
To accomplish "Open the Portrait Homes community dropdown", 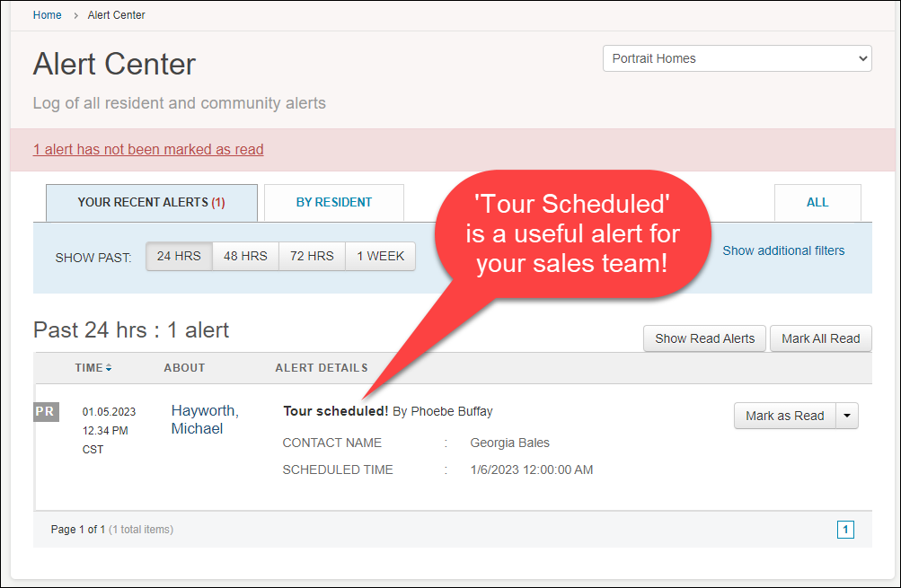I will tap(738, 58).
